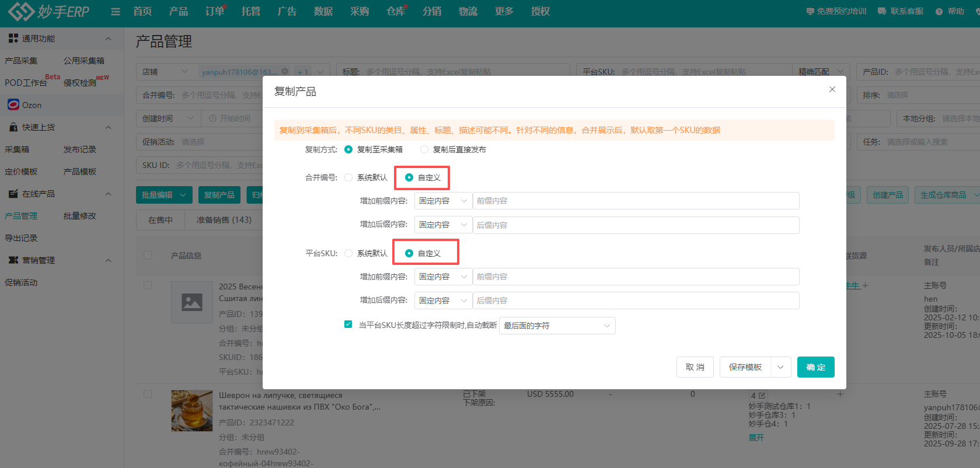Image resolution: width=980 pixels, height=468 pixels.
Task: Select 系统默认 for 合并编号
Action: click(x=348, y=177)
